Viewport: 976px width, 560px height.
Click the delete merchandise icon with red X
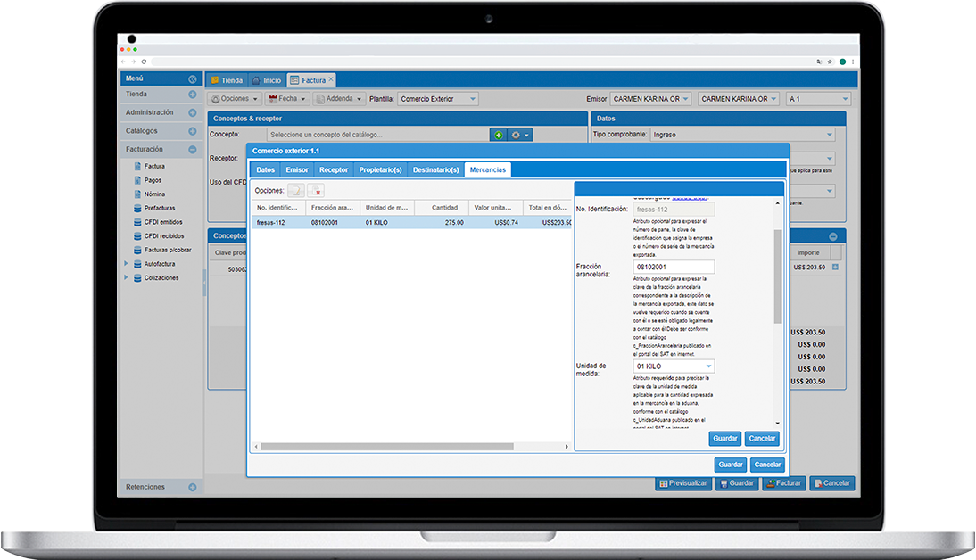point(316,190)
